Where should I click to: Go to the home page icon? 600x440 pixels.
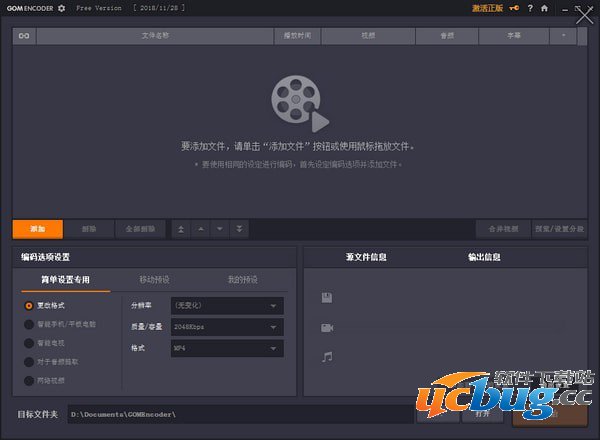pos(544,8)
